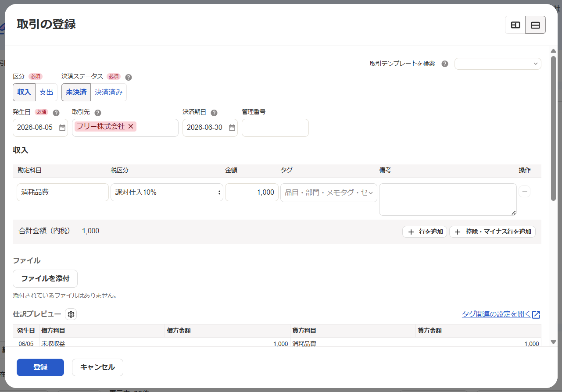The height and width of the screenshot is (392, 562).
Task: Click help icon beside 取引先
Action: [x=98, y=112]
